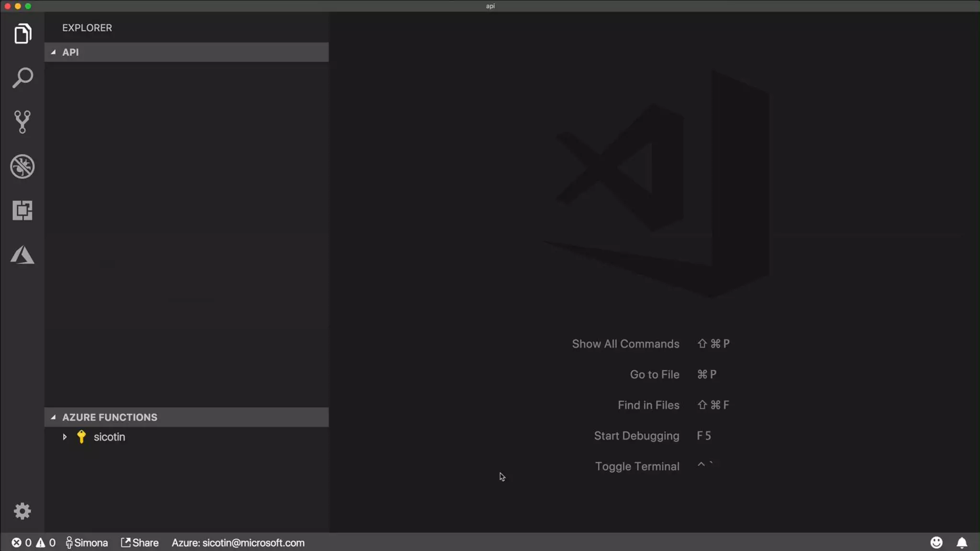Collapse the Azure Functions section
This screenshot has width=980, height=551.
(53, 417)
